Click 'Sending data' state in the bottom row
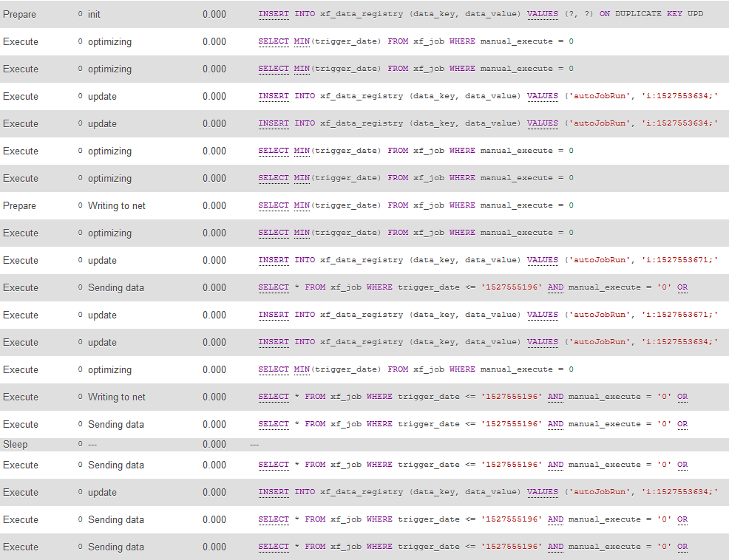Image resolution: width=729 pixels, height=560 pixels. tap(115, 547)
